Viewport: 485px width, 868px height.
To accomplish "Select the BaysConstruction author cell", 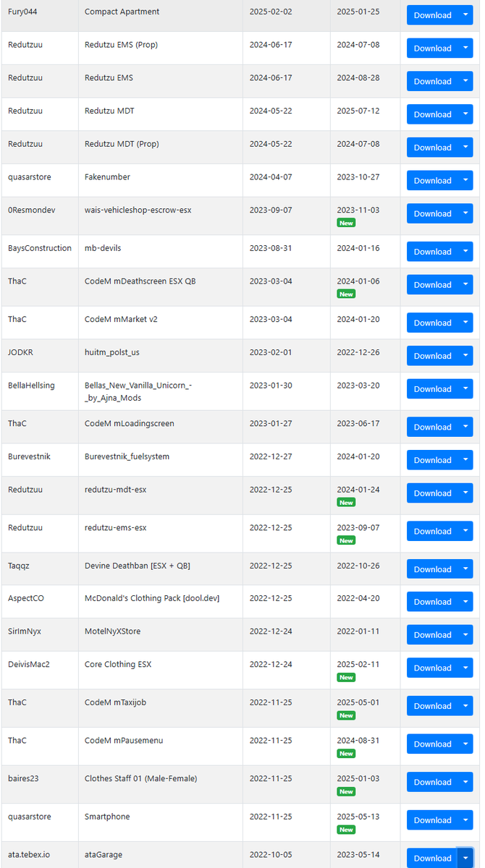I will click(40, 252).
